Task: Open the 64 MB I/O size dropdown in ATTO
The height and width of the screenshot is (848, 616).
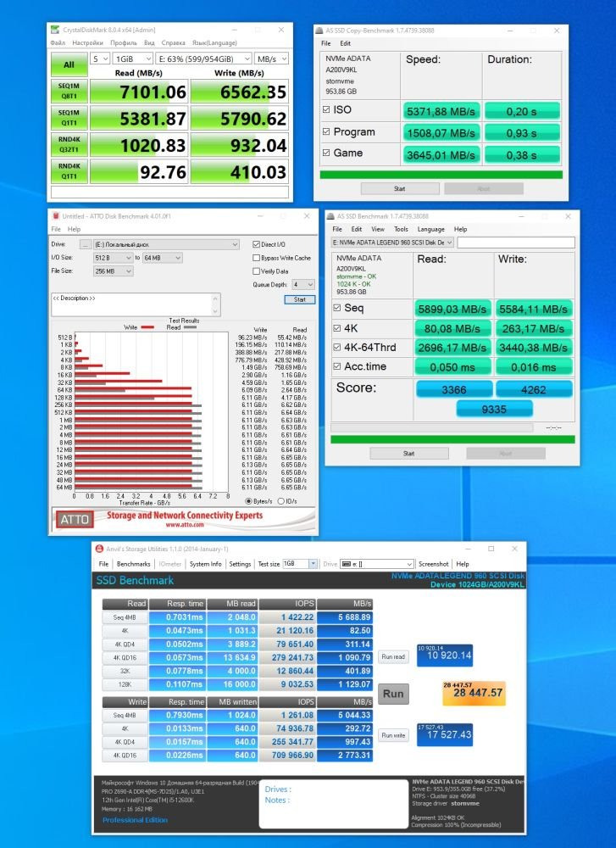Action: tap(162, 258)
